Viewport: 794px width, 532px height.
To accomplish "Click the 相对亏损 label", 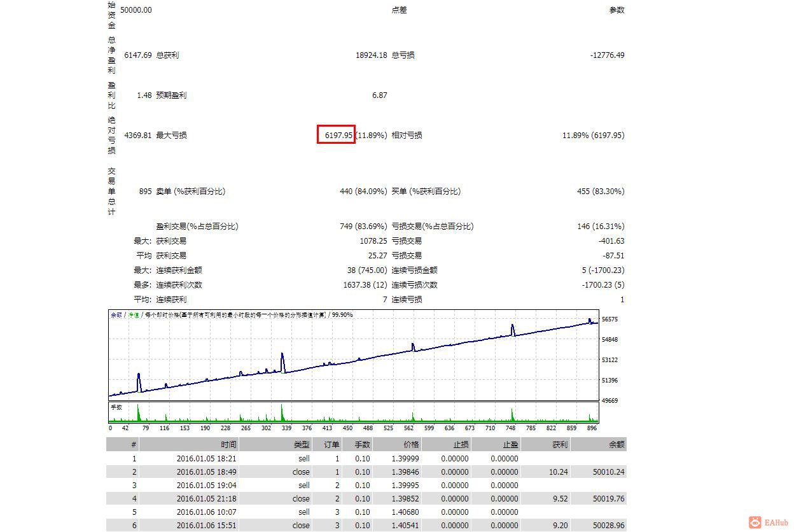I will pos(407,136).
